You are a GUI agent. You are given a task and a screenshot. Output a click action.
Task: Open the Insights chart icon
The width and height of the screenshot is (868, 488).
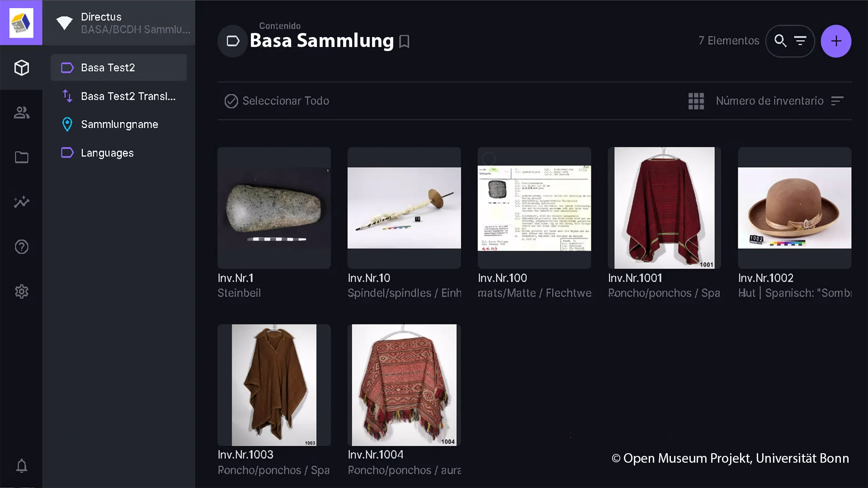point(21,202)
